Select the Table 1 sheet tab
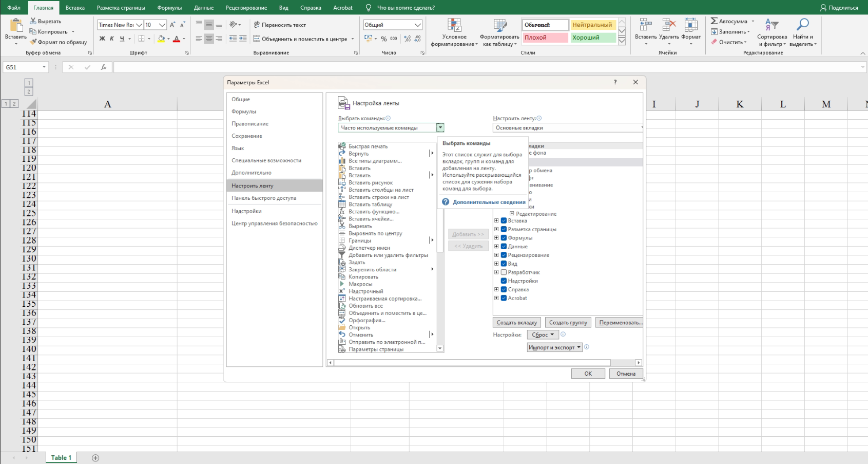The width and height of the screenshot is (868, 464). pyautogui.click(x=61, y=458)
